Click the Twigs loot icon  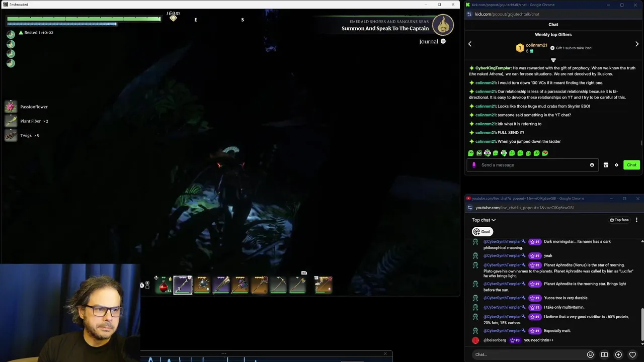pyautogui.click(x=11, y=135)
